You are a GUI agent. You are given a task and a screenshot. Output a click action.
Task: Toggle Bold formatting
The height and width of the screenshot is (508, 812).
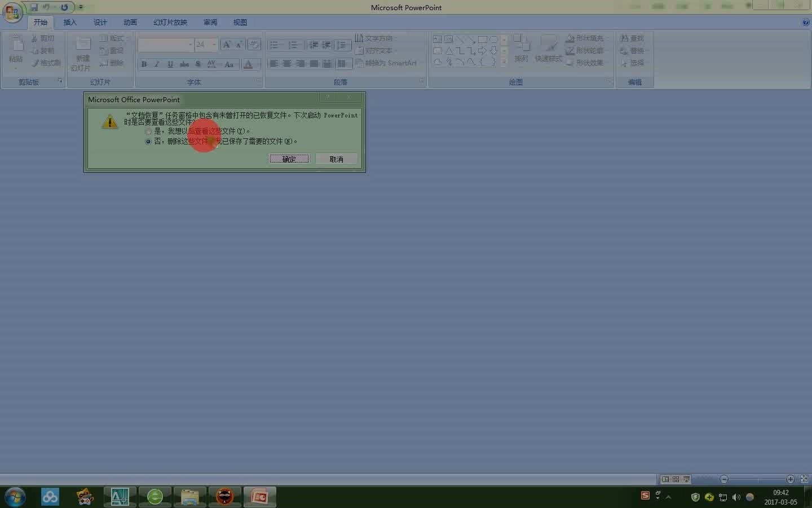pos(144,64)
